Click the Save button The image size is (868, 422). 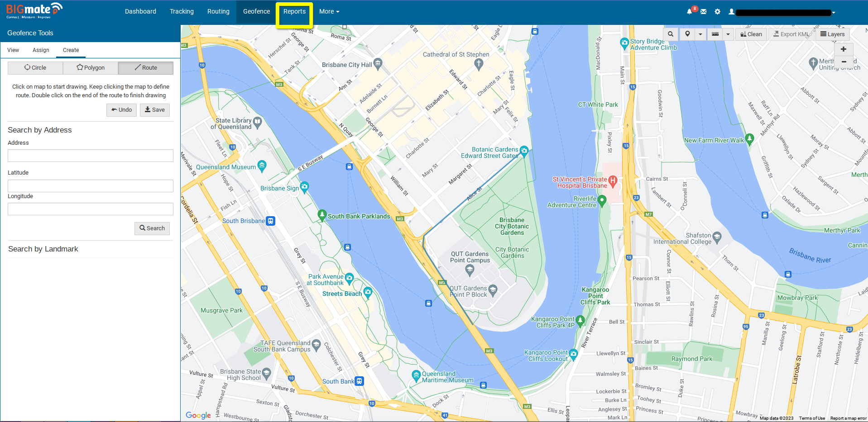[155, 110]
